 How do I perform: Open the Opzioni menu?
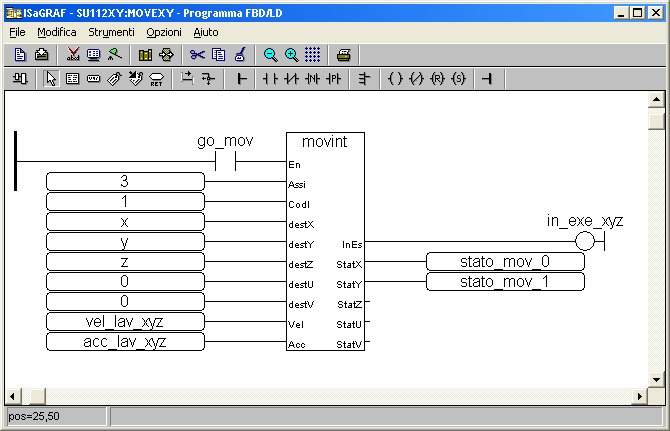[x=164, y=32]
